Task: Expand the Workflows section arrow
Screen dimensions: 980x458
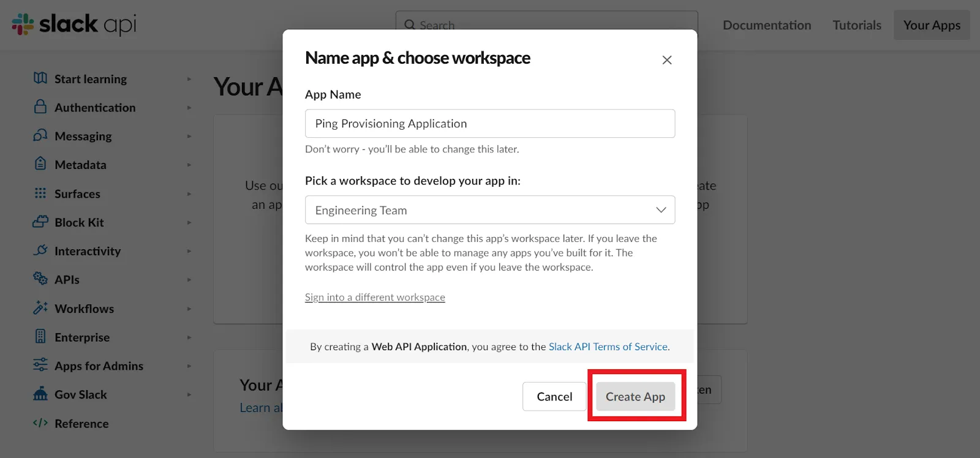Action: tap(189, 309)
